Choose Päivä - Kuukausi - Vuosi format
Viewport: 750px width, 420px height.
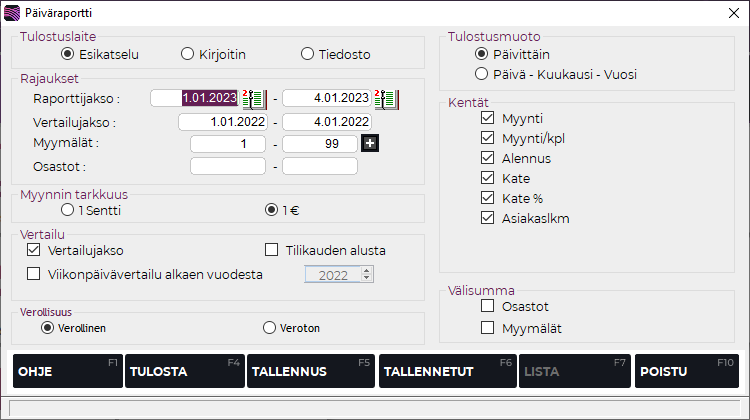[x=482, y=74]
